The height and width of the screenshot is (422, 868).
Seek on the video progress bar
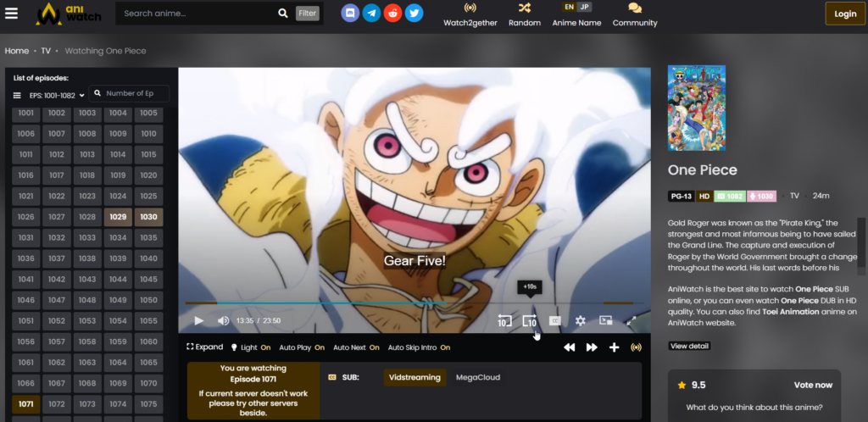click(x=414, y=303)
